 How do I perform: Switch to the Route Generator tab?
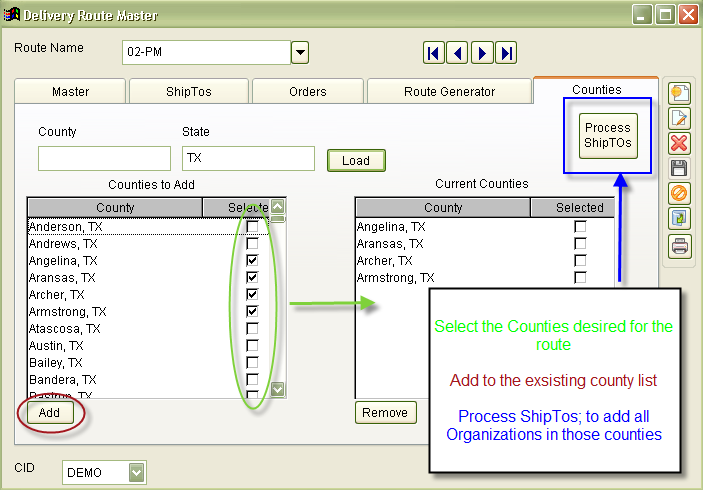click(x=449, y=92)
